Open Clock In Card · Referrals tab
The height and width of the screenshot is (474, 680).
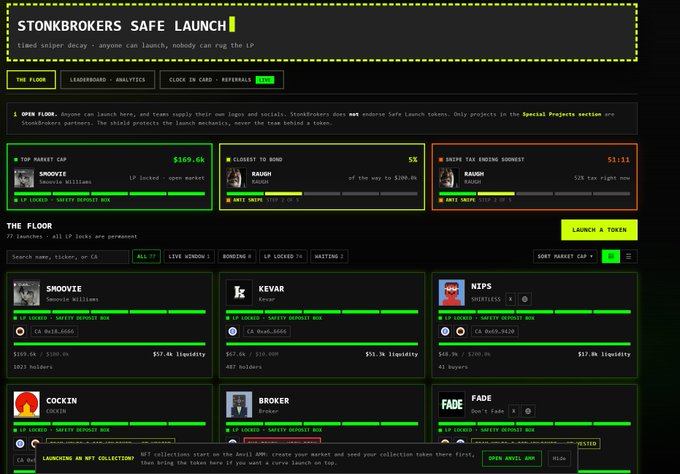coord(222,80)
